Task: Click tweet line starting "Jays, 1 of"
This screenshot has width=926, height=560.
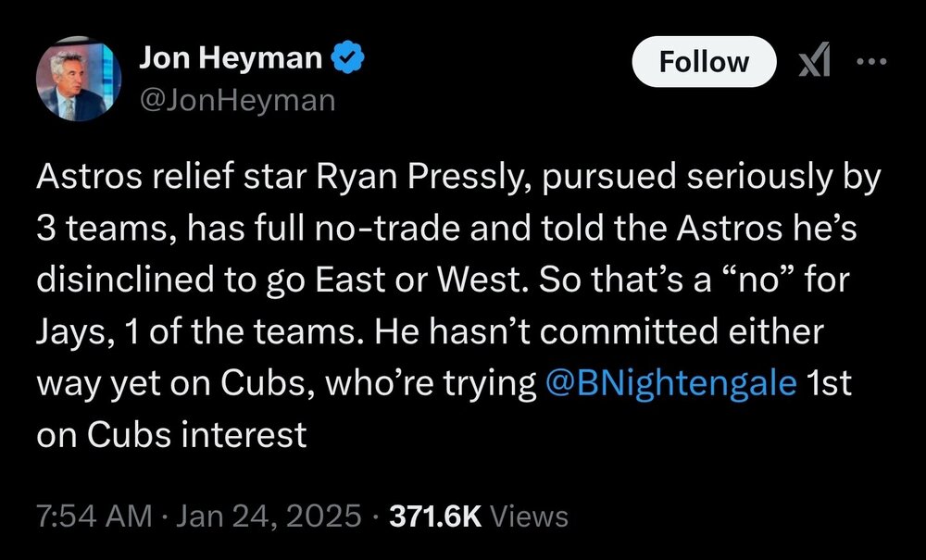Action: (429, 332)
